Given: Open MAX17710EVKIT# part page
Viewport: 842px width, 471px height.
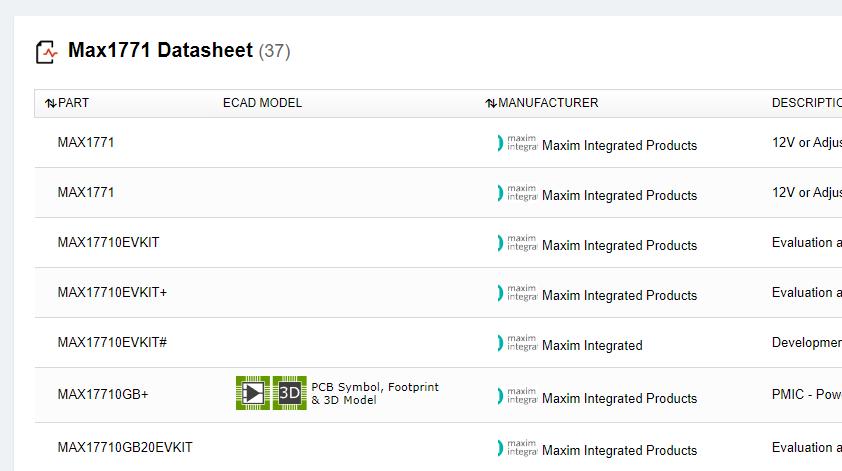Looking at the screenshot, I should click(x=112, y=342).
